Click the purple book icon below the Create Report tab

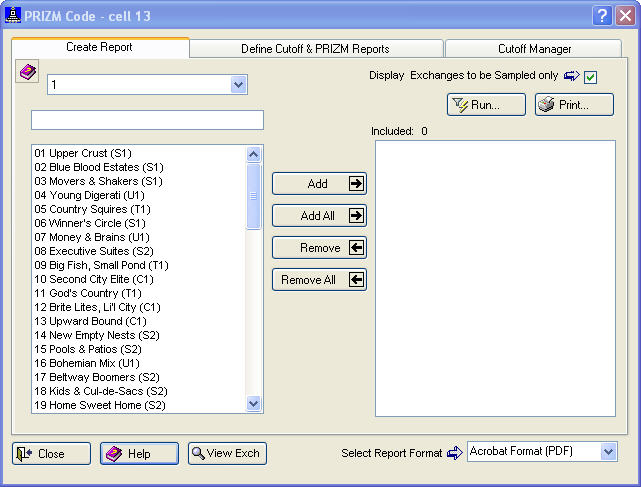(27, 72)
